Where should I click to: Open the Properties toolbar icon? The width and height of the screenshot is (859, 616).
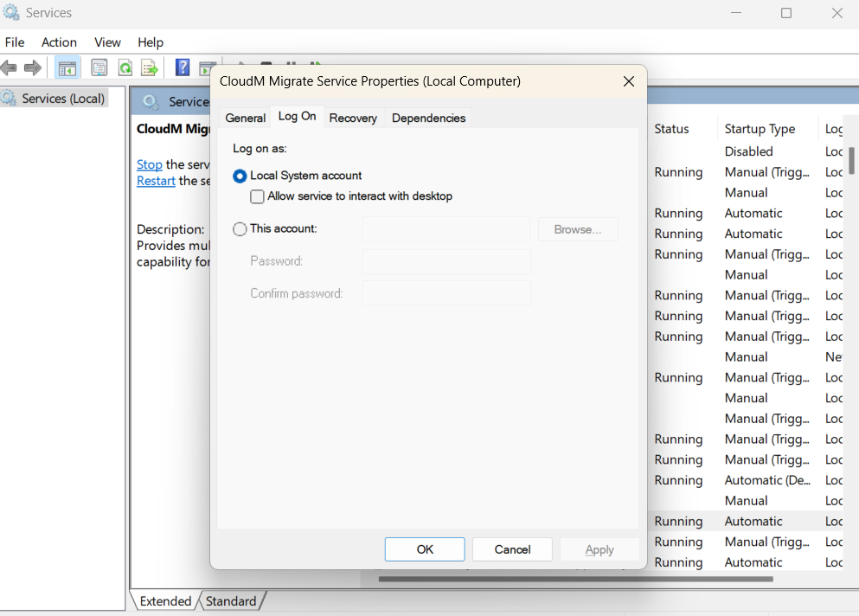pyautogui.click(x=99, y=68)
